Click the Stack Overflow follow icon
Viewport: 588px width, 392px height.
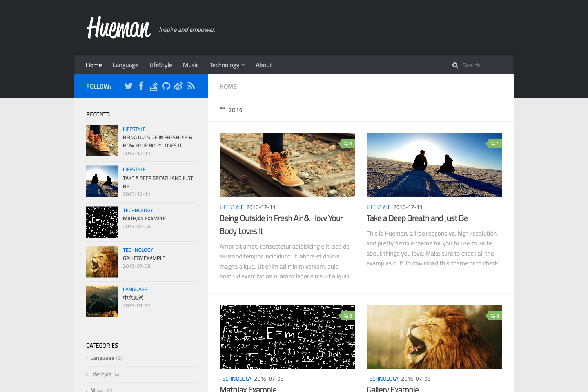click(x=153, y=86)
